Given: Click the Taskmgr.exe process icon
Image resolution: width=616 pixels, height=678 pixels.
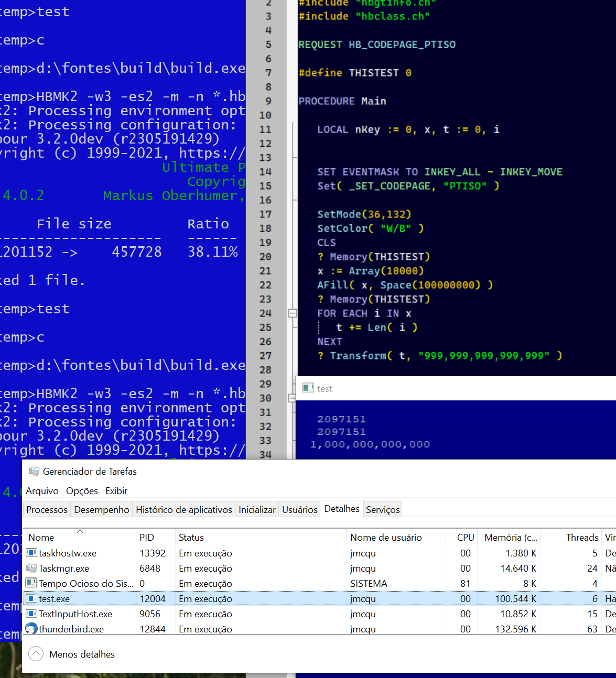Looking at the screenshot, I should tap(31, 568).
